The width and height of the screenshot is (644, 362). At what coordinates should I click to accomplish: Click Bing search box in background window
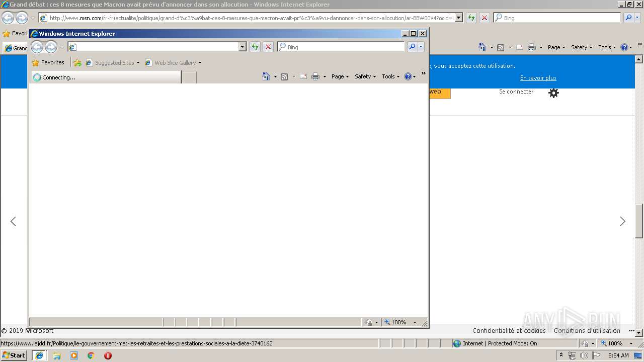[557, 18]
